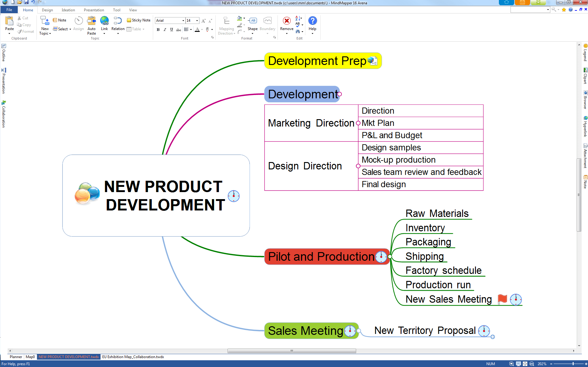Open the Arial font name dropdown
This screenshot has height=367, width=588.
click(x=183, y=21)
